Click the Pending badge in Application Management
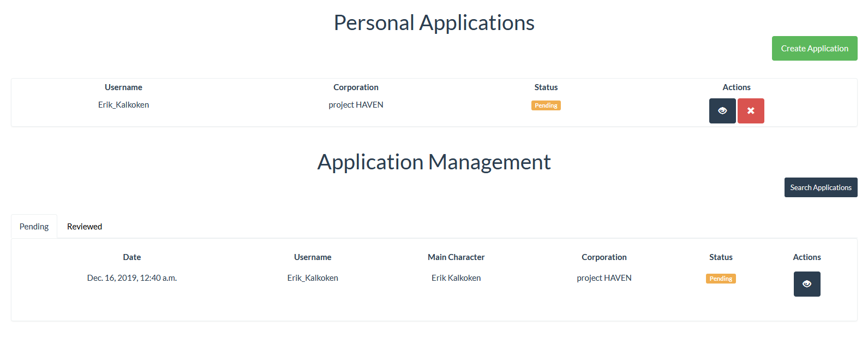 (x=721, y=279)
